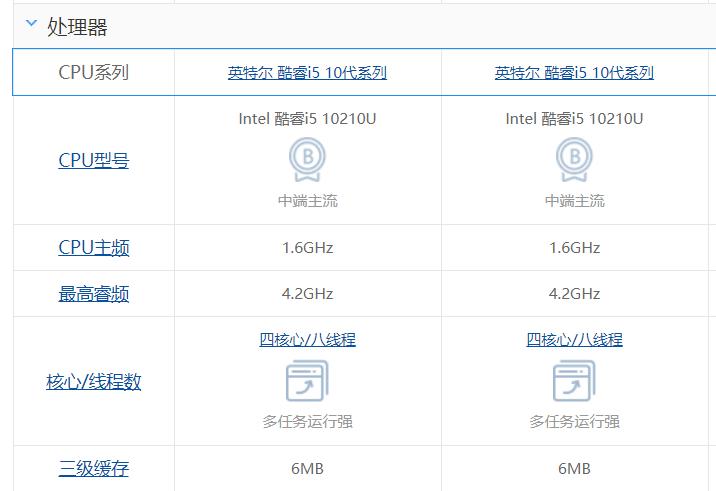Open first column's 英特尔 酷睿i5 10代系列 link
The width and height of the screenshot is (716, 491).
[307, 73]
